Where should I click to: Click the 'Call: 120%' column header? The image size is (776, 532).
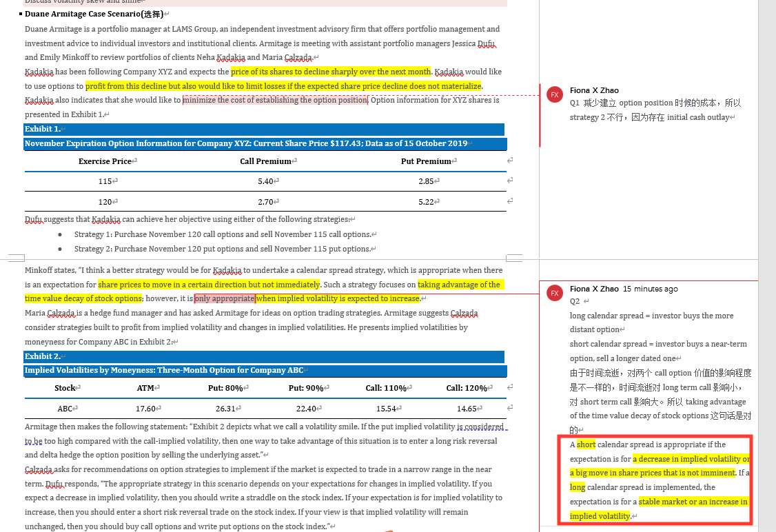pos(467,388)
